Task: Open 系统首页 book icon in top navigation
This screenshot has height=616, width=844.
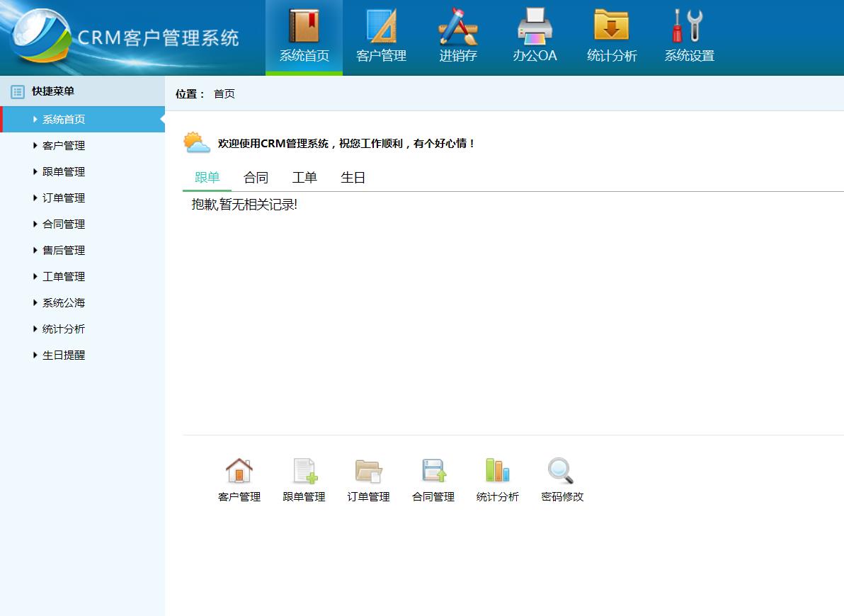Action: point(304,25)
